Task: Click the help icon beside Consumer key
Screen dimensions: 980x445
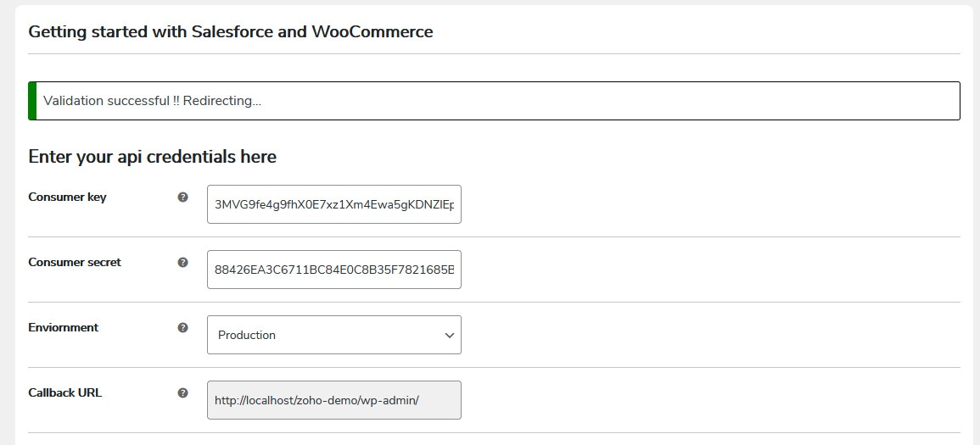Action: 182,197
